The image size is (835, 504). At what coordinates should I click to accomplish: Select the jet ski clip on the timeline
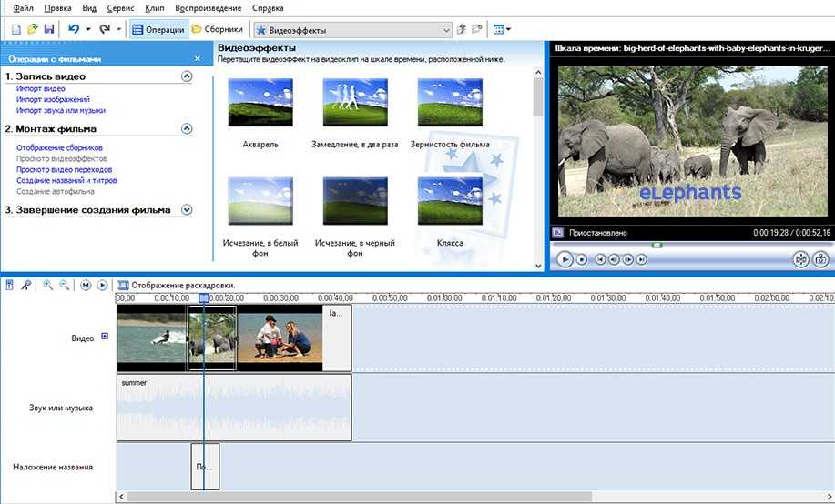click(x=151, y=338)
